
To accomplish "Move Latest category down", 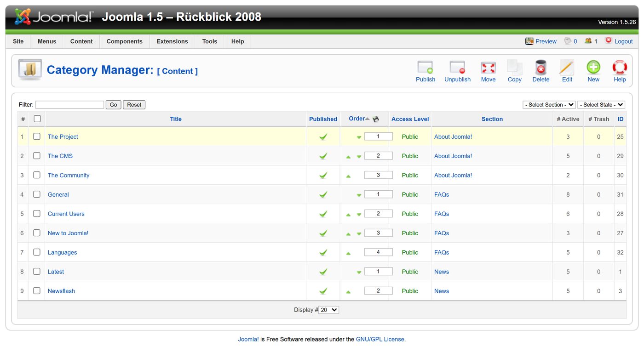I will coord(359,273).
